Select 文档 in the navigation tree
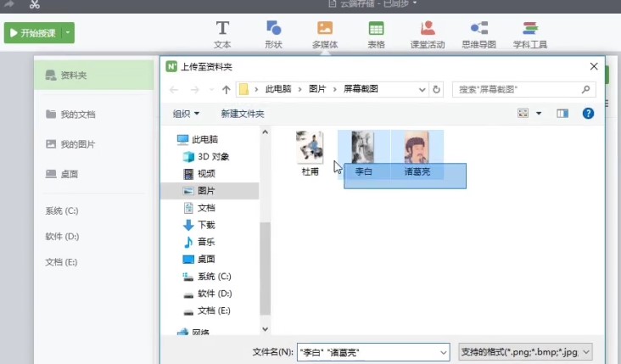The height and width of the screenshot is (364, 621). [x=199, y=208]
